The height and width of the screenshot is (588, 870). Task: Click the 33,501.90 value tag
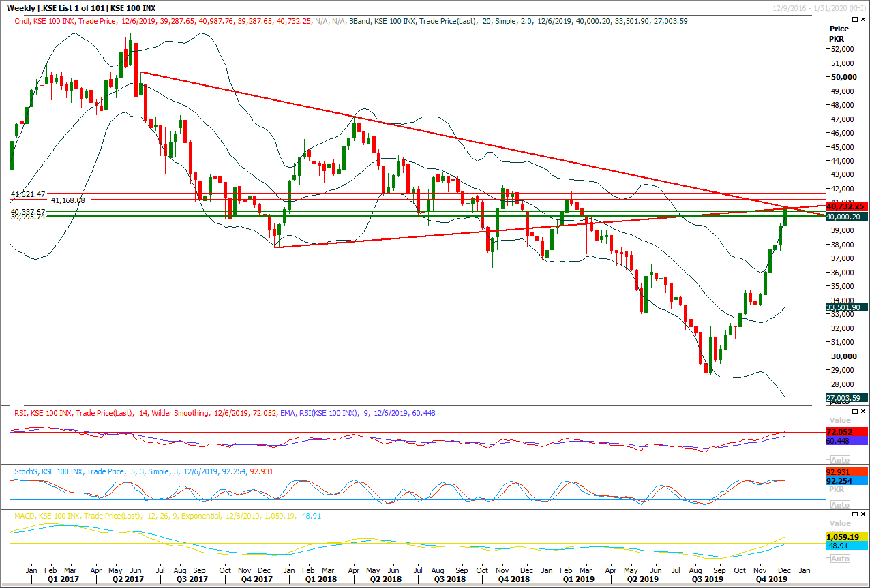click(845, 307)
